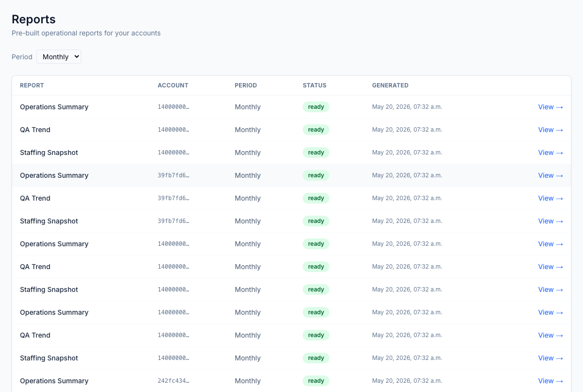Click the Period label next to dropdown
Image resolution: width=583 pixels, height=392 pixels.
click(x=22, y=57)
